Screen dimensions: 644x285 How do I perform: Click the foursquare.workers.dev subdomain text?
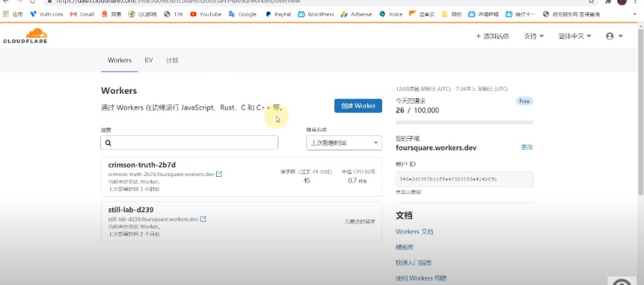coord(436,148)
